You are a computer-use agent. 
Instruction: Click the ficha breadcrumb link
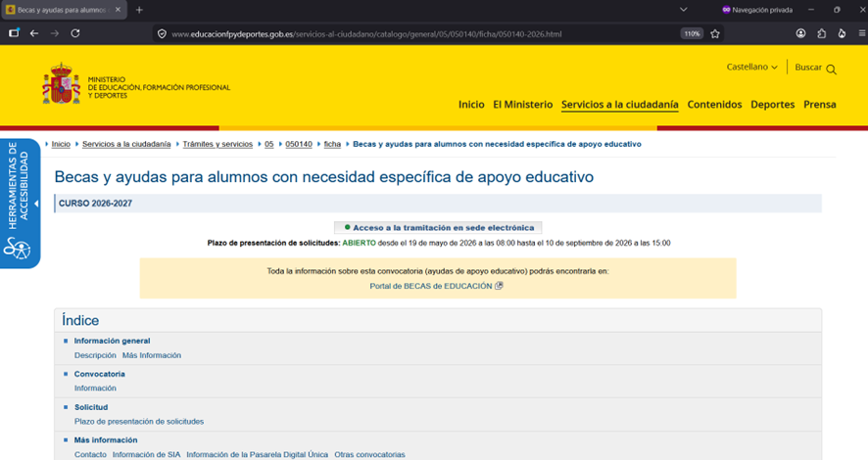332,144
